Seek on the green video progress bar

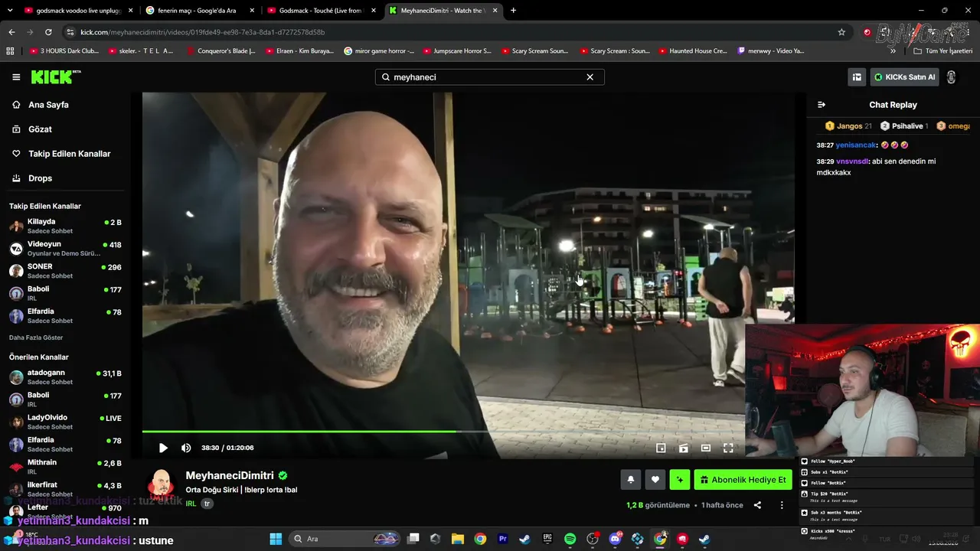tap(469, 432)
